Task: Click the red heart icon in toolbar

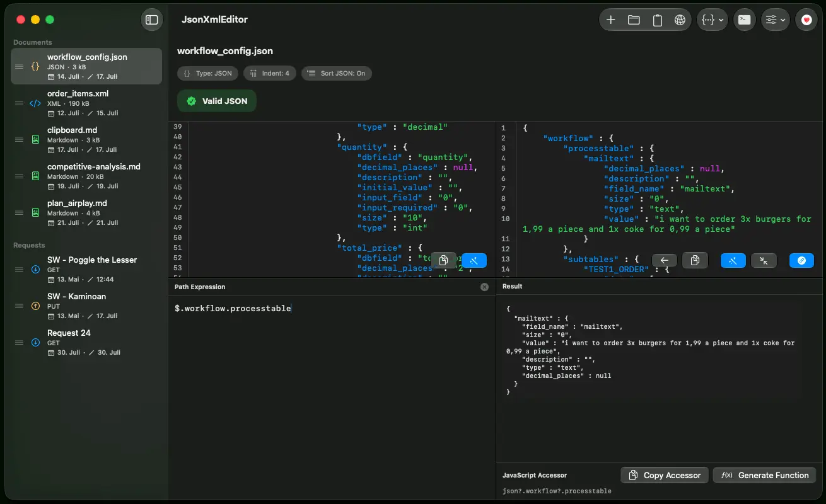Action: point(806,20)
